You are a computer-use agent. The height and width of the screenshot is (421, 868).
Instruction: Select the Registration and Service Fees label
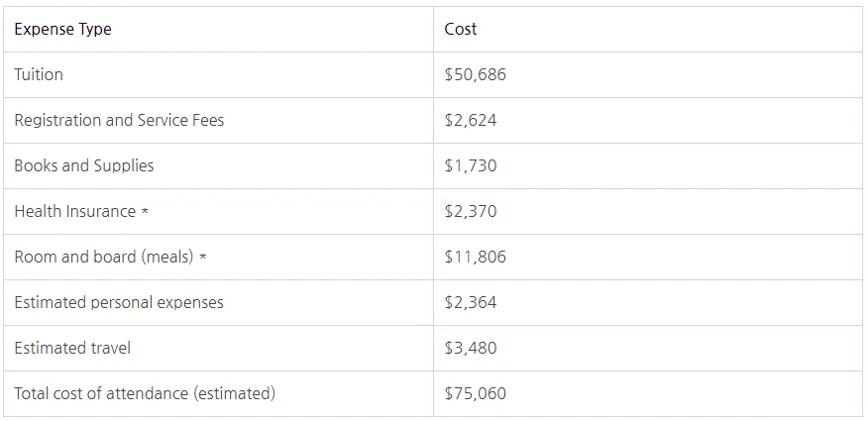tap(119, 121)
